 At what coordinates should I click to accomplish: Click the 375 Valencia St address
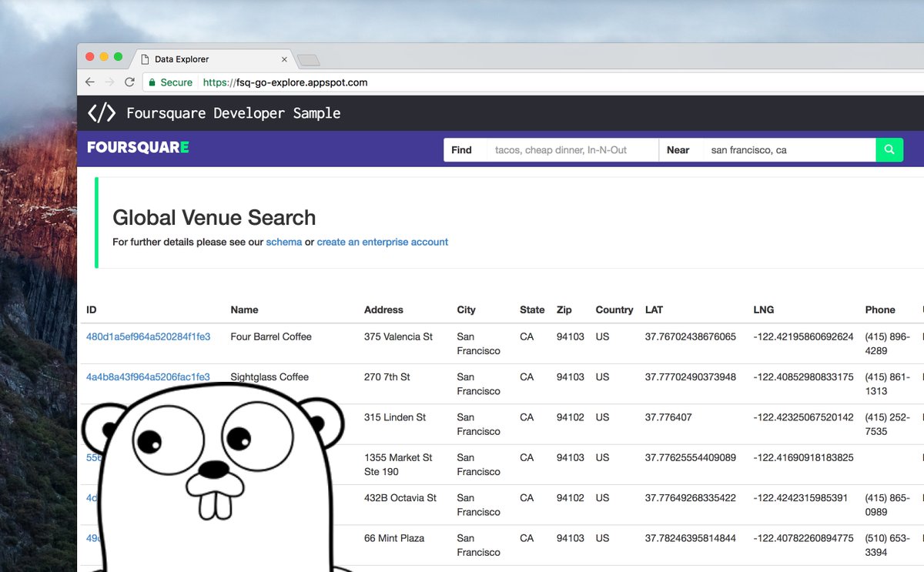pyautogui.click(x=398, y=336)
